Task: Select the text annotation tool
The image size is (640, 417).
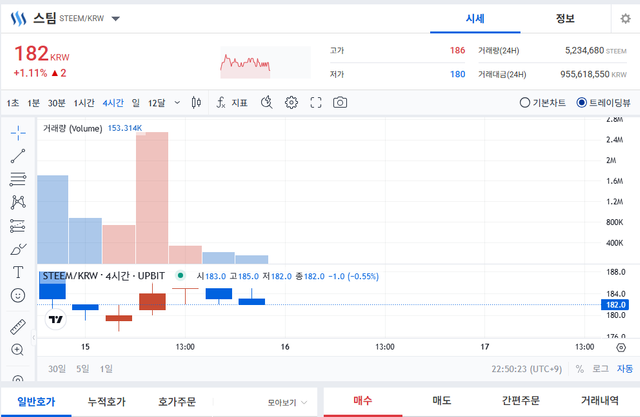Action: pyautogui.click(x=18, y=272)
